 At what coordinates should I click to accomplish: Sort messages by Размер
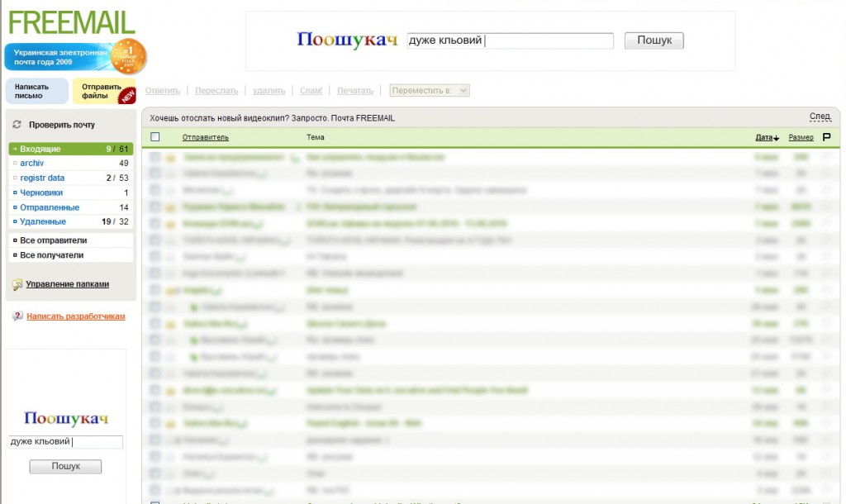[801, 138]
